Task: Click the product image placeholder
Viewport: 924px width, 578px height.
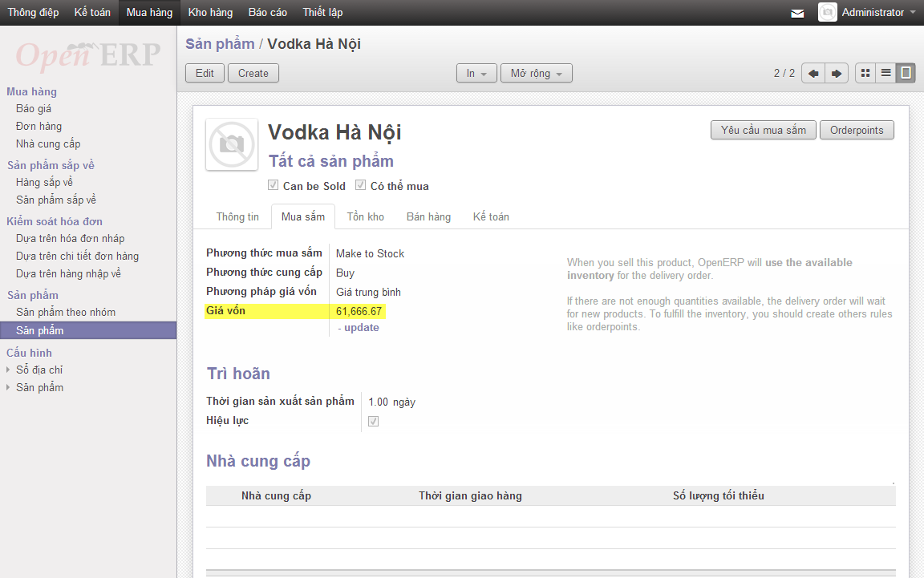Action: [232, 144]
